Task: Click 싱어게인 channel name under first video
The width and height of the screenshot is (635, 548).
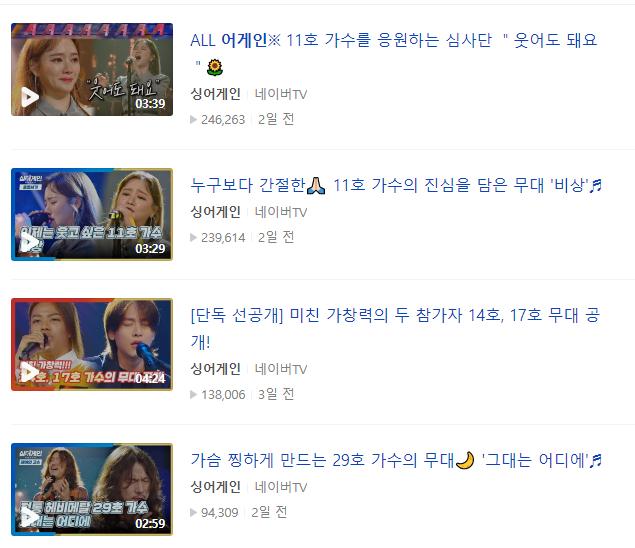Action: (x=215, y=94)
